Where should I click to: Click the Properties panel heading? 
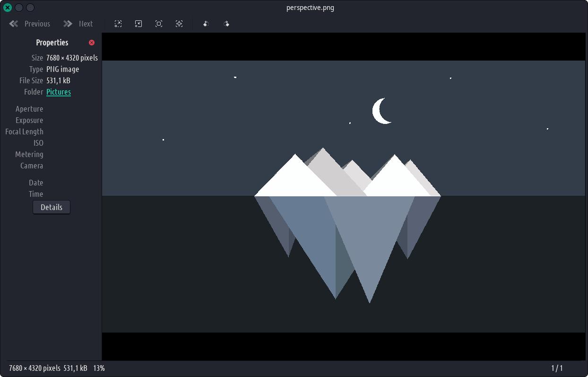(52, 43)
